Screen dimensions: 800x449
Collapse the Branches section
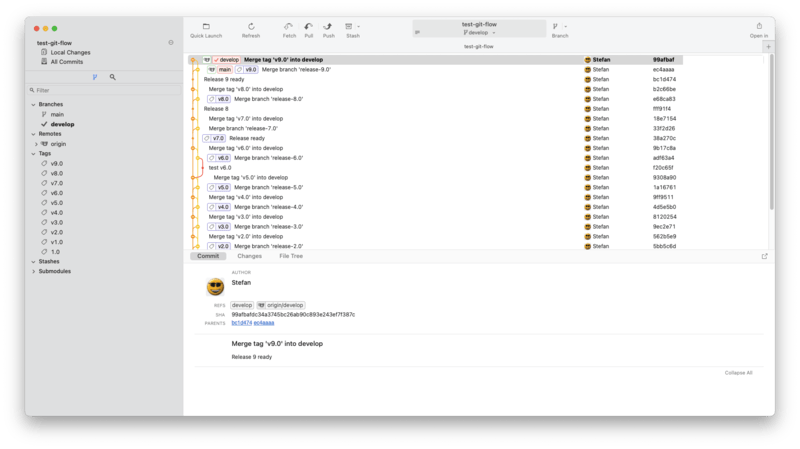pos(33,105)
